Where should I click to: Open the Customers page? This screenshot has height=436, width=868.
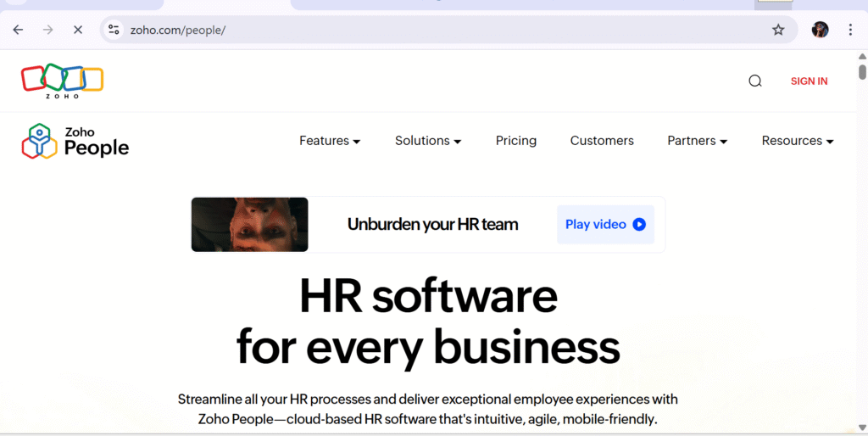coord(602,141)
